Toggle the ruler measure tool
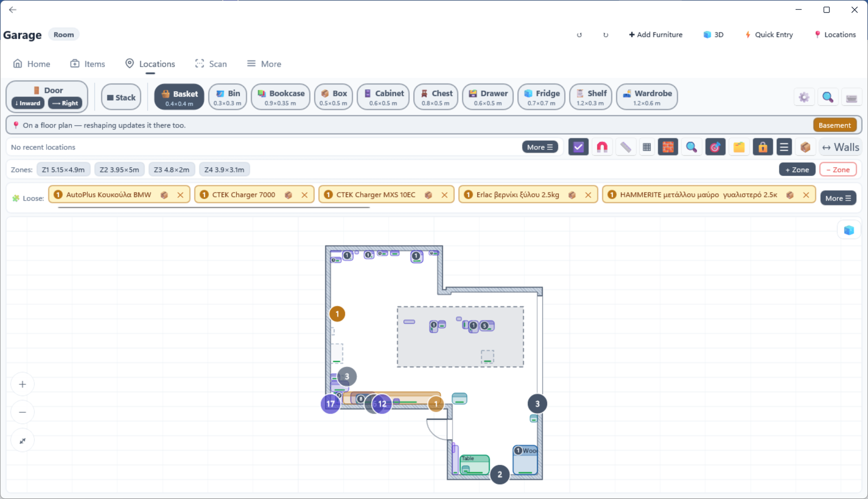Screen dimensions: 868x499 tap(625, 147)
